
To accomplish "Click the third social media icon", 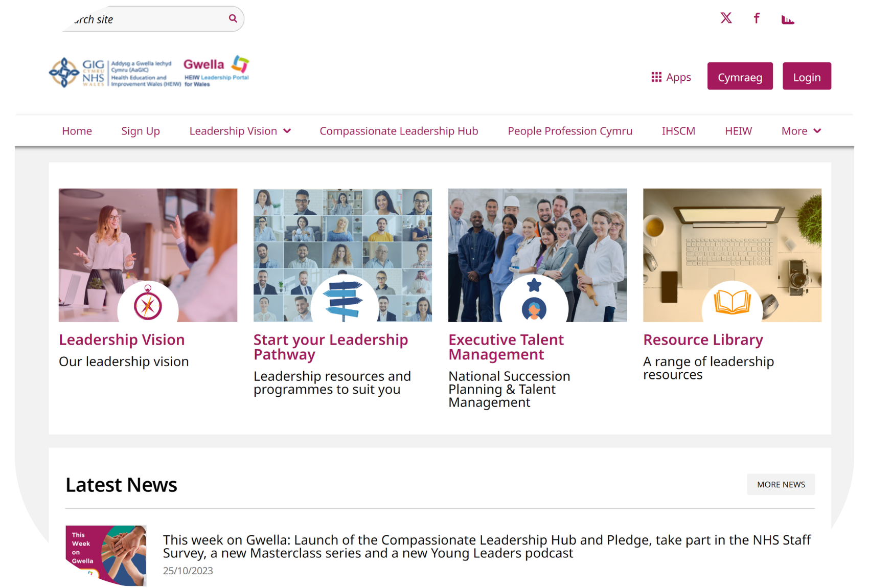I will tap(788, 19).
